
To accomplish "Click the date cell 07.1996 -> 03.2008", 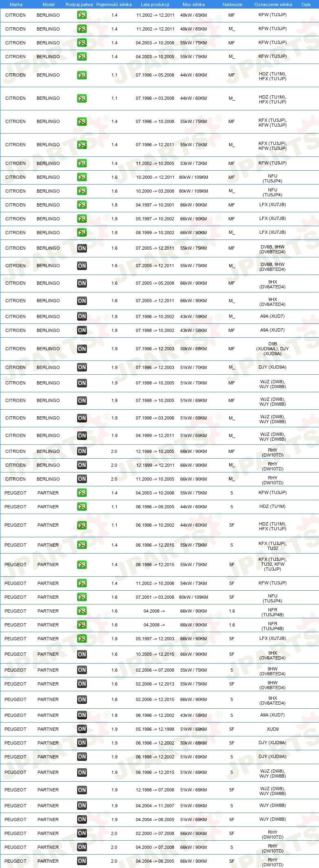I will click(155, 98).
